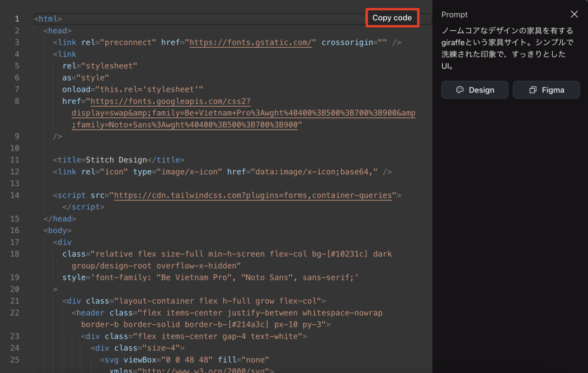This screenshot has width=588, height=373.
Task: Click the closing </script> tag
Action: (84, 207)
